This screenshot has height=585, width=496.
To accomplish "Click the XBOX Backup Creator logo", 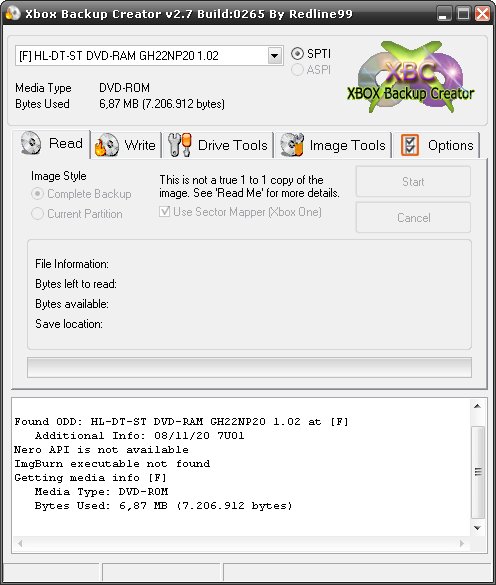I will (411, 78).
